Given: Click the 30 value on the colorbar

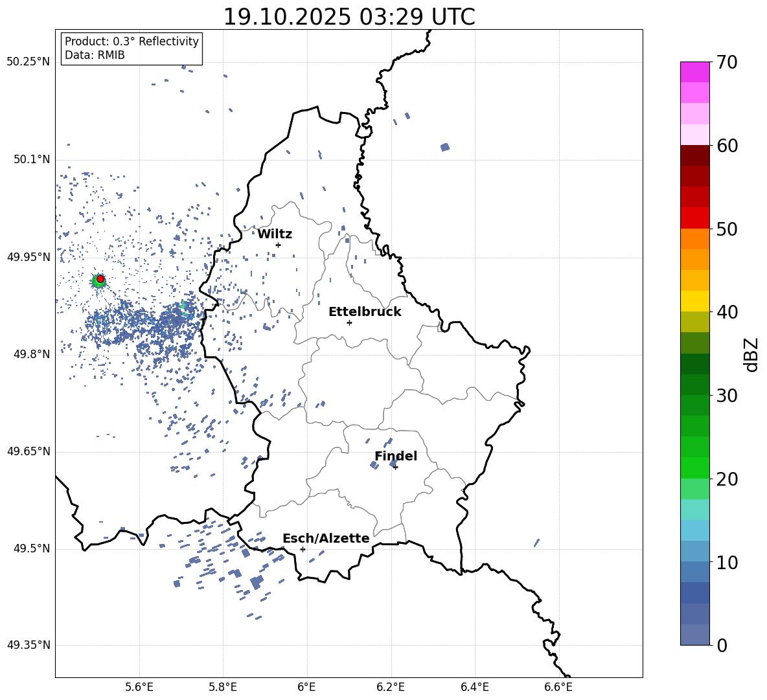Looking at the screenshot, I should 727,395.
